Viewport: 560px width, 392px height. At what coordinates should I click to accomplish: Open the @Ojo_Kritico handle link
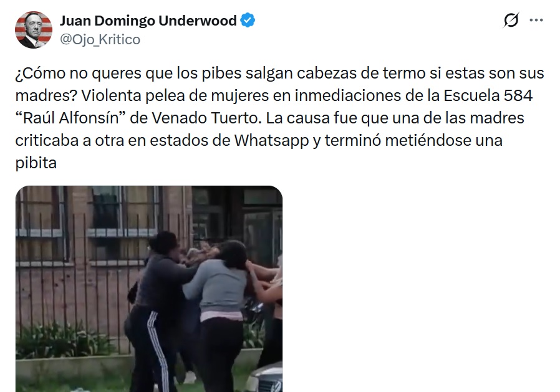point(100,39)
